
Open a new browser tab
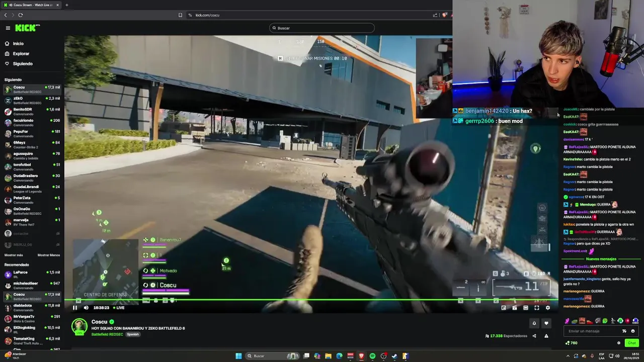click(67, 5)
